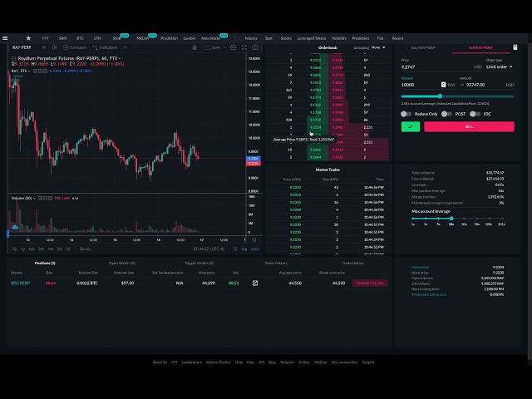Click the Compare plus icon
Screen dimensions: 532x399
[x=66, y=47]
